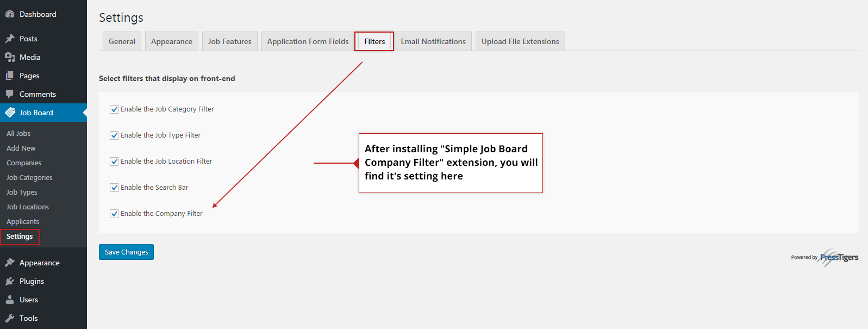The width and height of the screenshot is (868, 329).
Task: Click the Pages icon in sidebar
Action: point(10,76)
